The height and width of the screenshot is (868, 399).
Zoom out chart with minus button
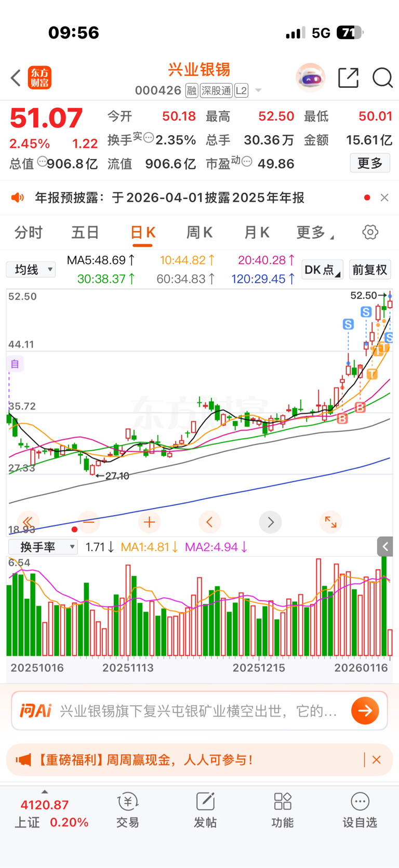(89, 522)
